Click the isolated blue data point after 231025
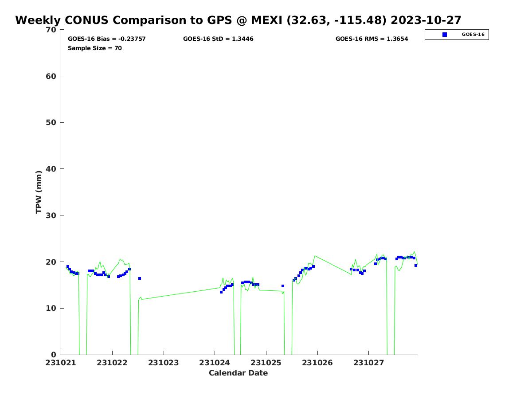Viewport: 532px width, 399px height. tap(283, 286)
